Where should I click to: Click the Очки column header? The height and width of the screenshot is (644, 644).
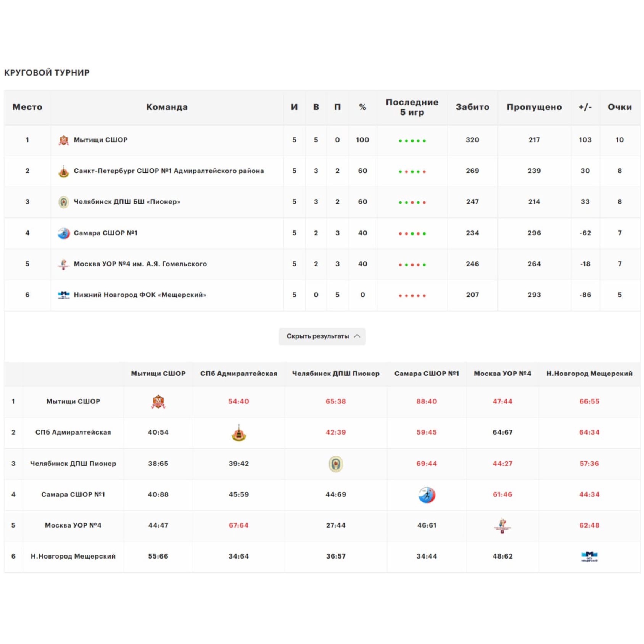point(620,107)
